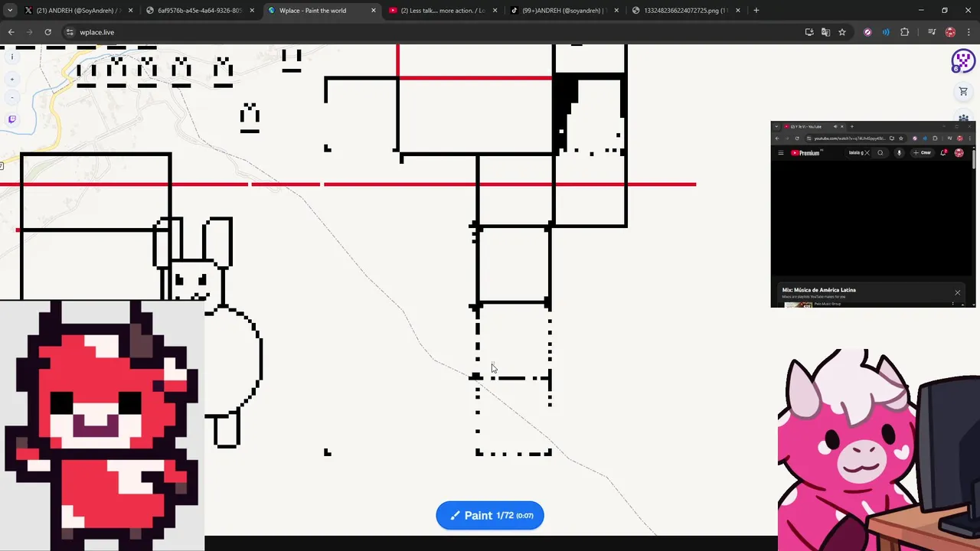Switch to Less talk... more action tab

pos(443,11)
